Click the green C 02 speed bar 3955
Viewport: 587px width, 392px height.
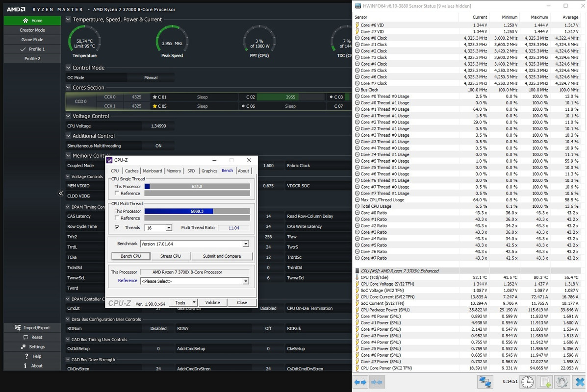290,97
